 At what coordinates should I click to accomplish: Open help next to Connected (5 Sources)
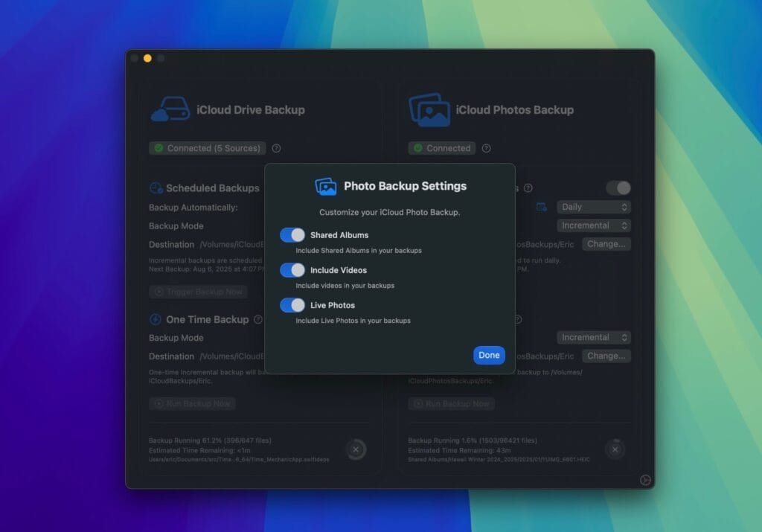(x=276, y=148)
